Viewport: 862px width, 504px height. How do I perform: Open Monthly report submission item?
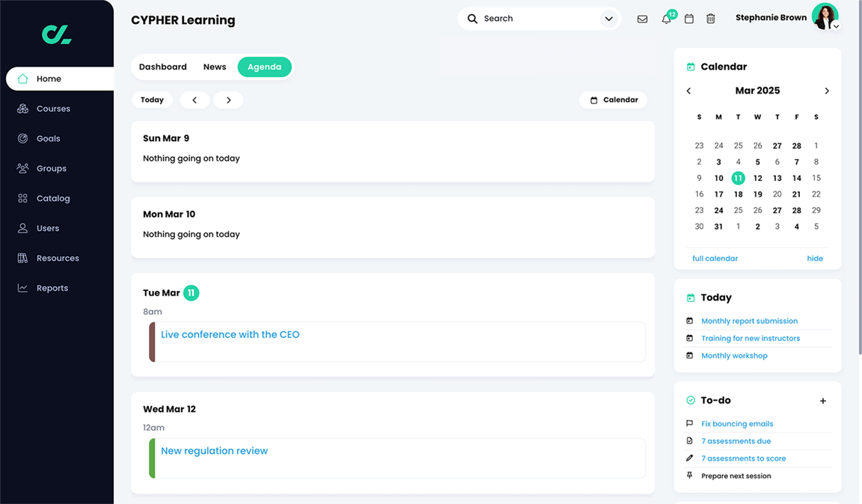pyautogui.click(x=749, y=321)
